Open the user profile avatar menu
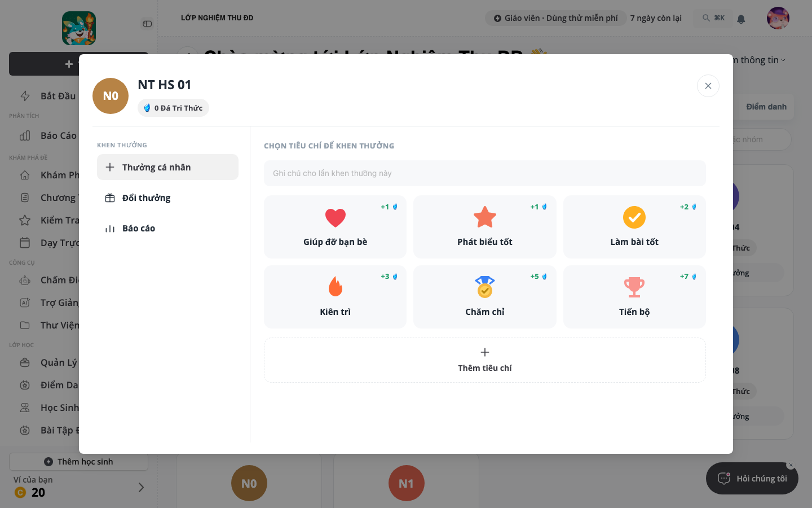 [778, 18]
